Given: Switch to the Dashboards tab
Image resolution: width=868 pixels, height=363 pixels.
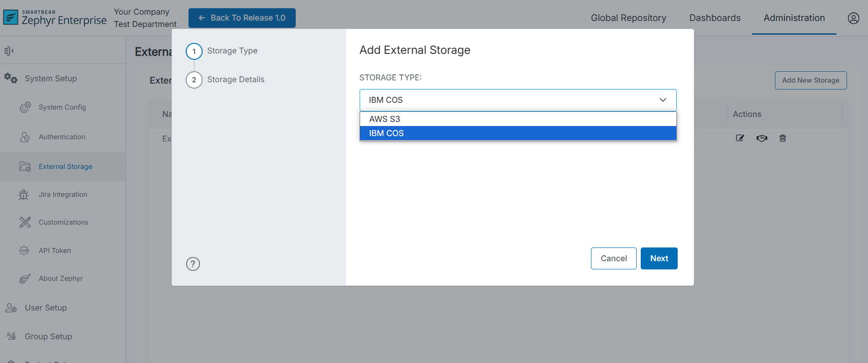Looking at the screenshot, I should [x=715, y=18].
